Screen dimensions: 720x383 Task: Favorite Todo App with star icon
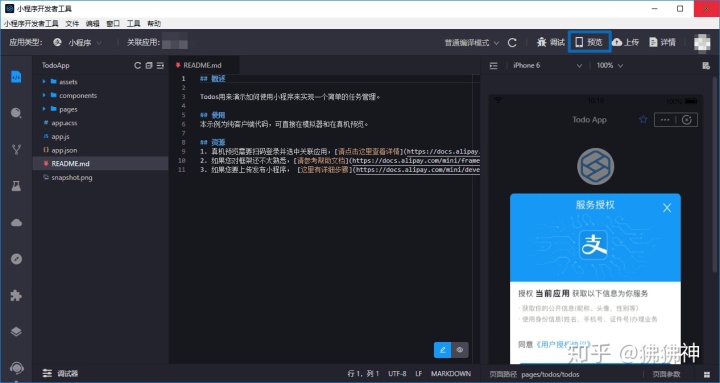pyautogui.click(x=643, y=119)
